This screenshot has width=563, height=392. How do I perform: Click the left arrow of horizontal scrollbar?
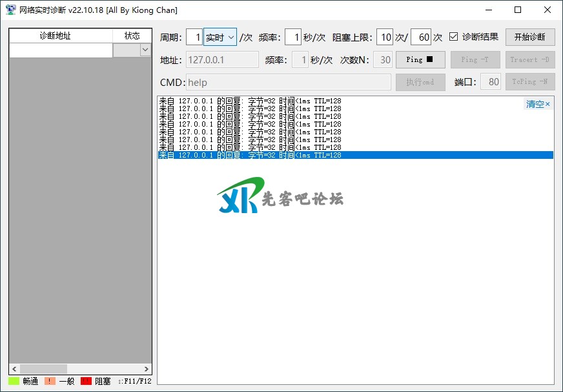(x=14, y=369)
